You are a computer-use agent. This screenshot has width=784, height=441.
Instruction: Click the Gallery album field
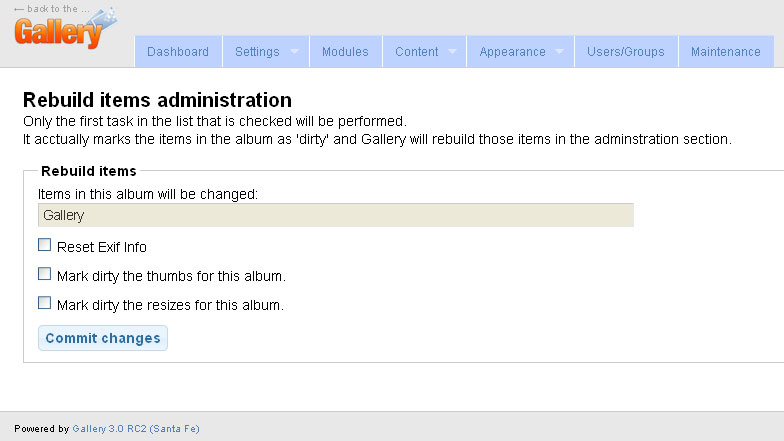pos(336,215)
